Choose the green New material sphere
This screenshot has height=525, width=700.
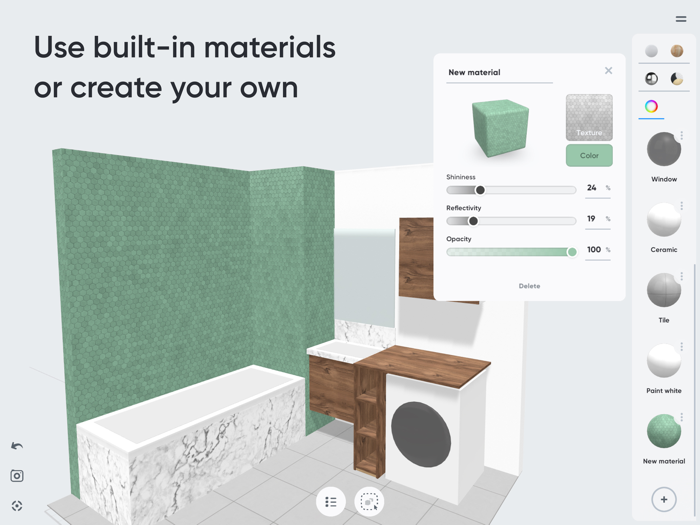[x=664, y=431]
